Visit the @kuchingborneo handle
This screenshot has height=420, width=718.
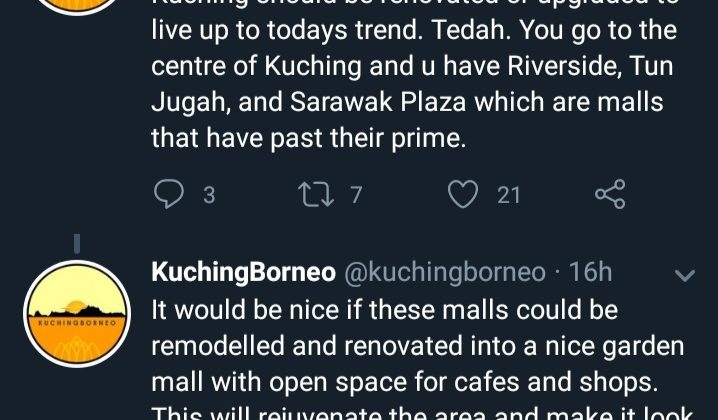tap(446, 273)
